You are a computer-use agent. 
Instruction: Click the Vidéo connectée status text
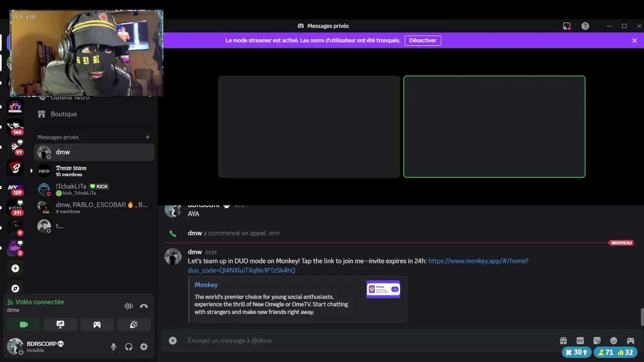click(40, 302)
